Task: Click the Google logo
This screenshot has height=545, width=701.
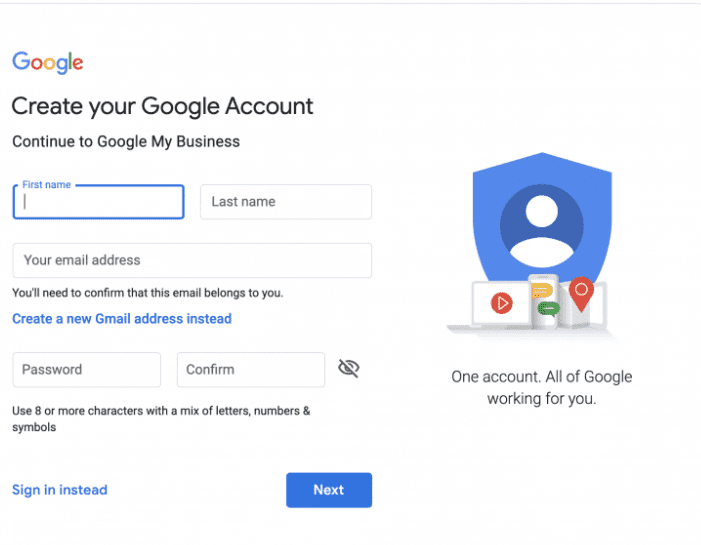Action: [48, 63]
